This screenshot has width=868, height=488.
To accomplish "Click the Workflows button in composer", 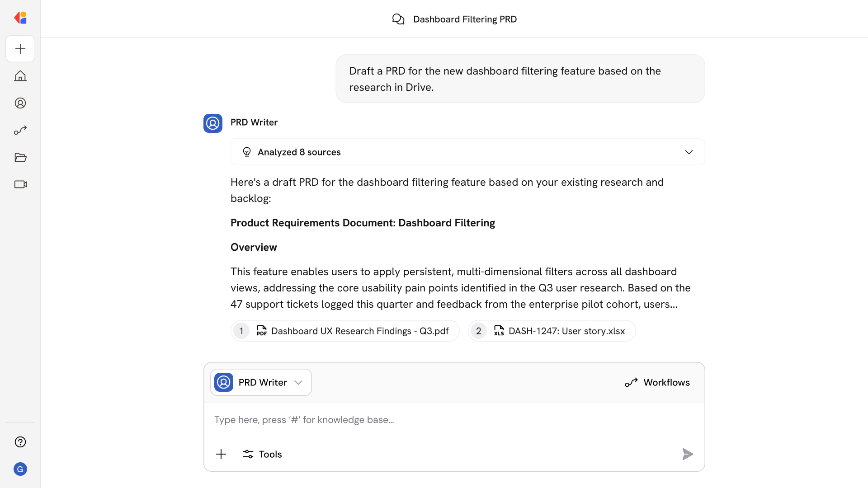I will [x=657, y=382].
